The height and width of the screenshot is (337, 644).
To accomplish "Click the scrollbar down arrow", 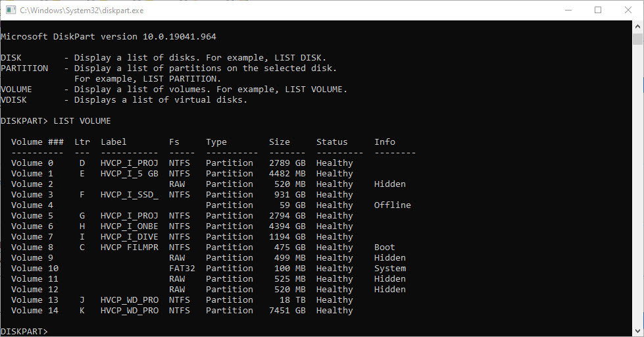I will 637,331.
